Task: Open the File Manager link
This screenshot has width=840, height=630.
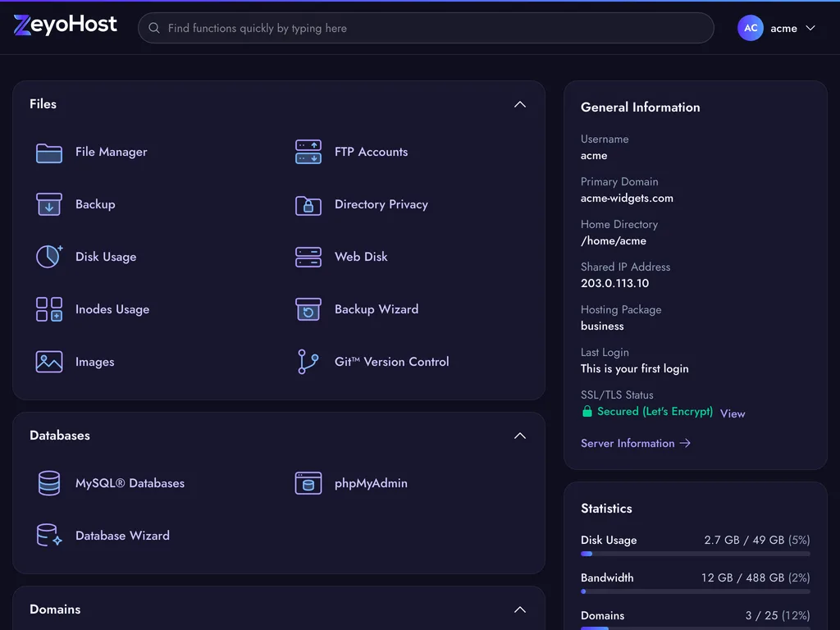Action: point(111,152)
